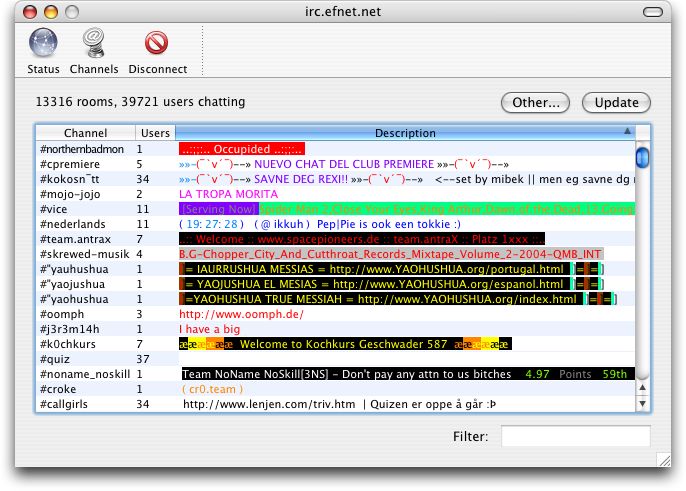
Task: Select the #callgirls channel row
Action: 336,404
